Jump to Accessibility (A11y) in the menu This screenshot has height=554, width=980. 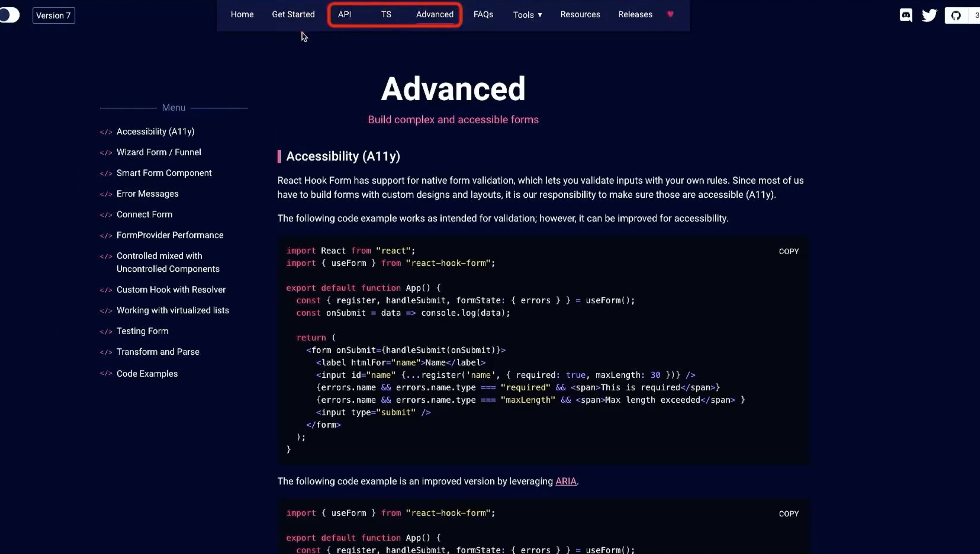click(155, 132)
